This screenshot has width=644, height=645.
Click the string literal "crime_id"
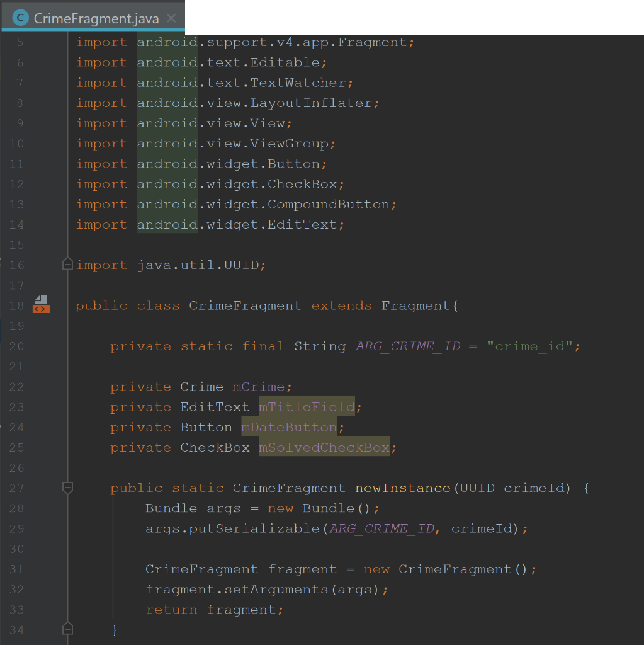click(x=530, y=346)
